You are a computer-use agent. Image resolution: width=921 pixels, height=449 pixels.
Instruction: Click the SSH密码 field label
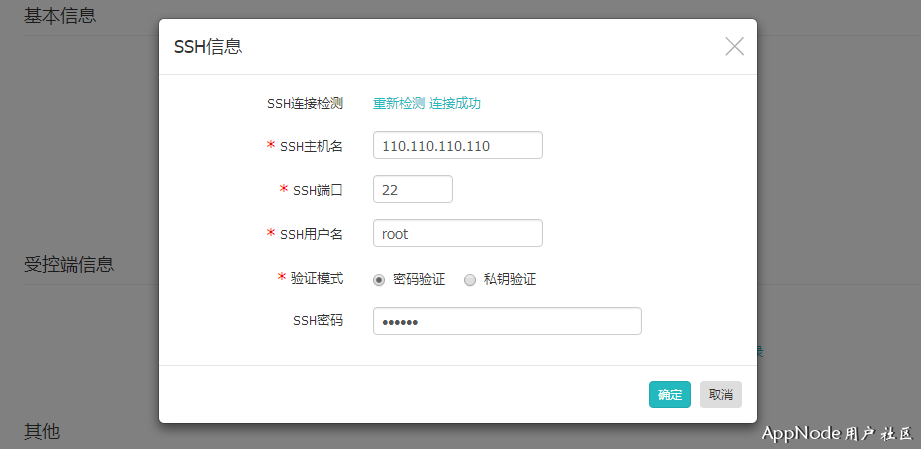pos(317,321)
